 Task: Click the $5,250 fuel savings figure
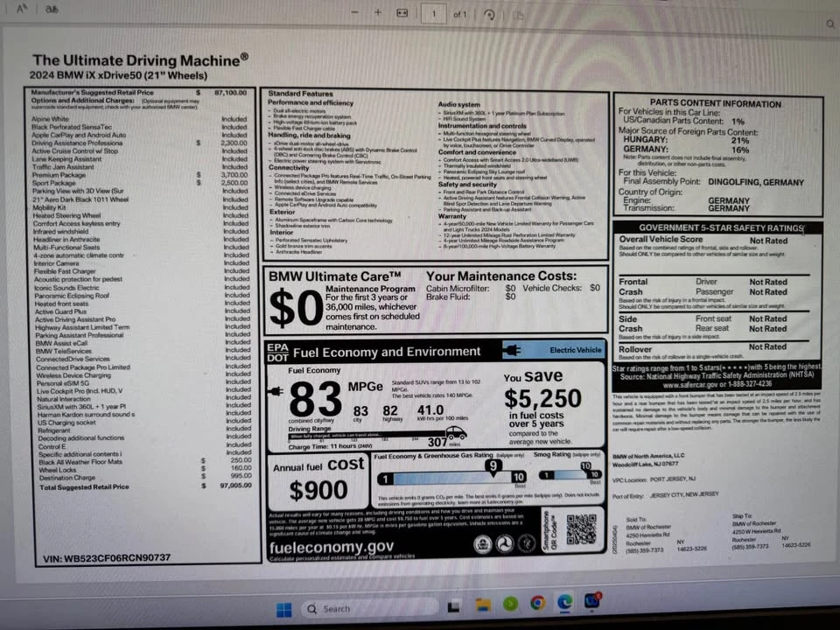click(542, 399)
